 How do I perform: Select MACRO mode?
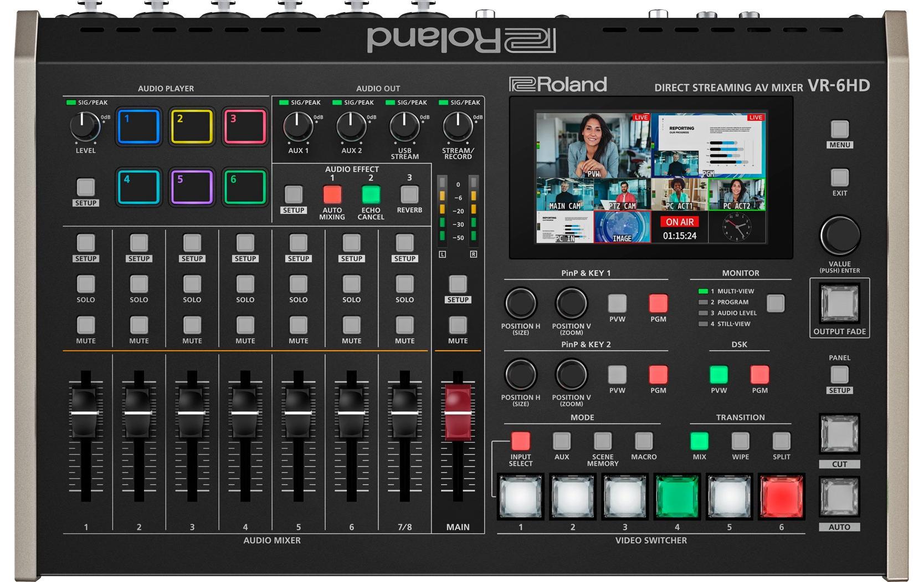(644, 441)
